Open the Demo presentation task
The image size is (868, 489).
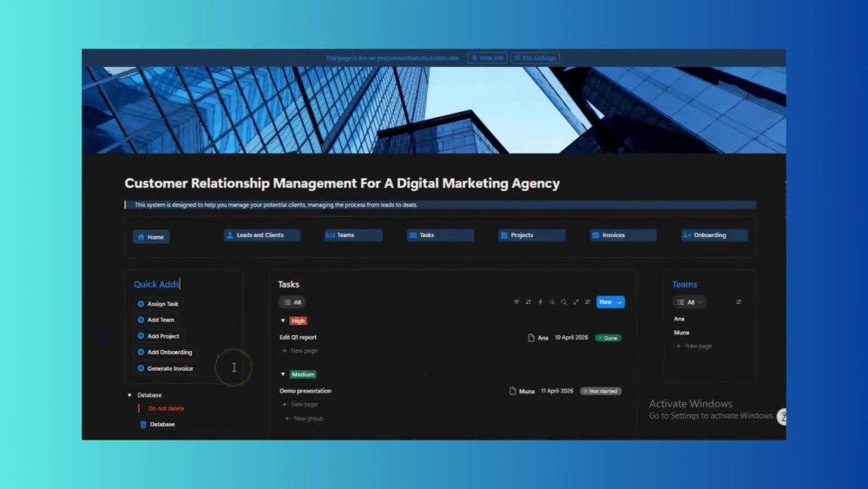305,391
